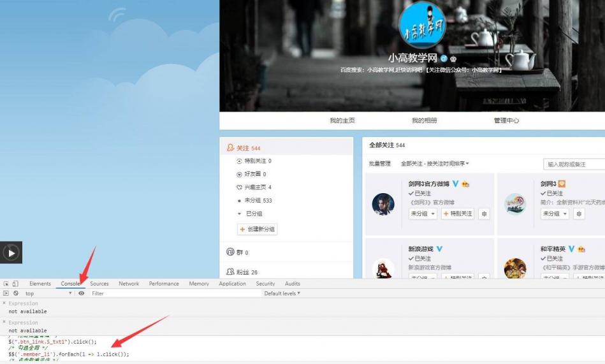Go to 我的相册 tab
Viewport: 605px width, 364px height.
425,120
